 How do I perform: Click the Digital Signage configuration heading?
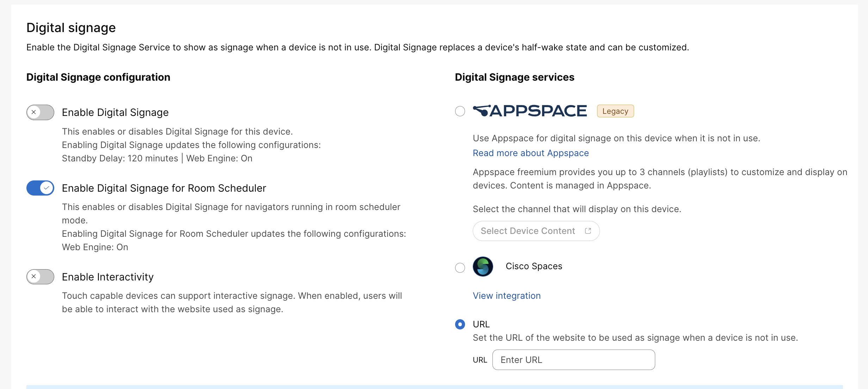[98, 77]
